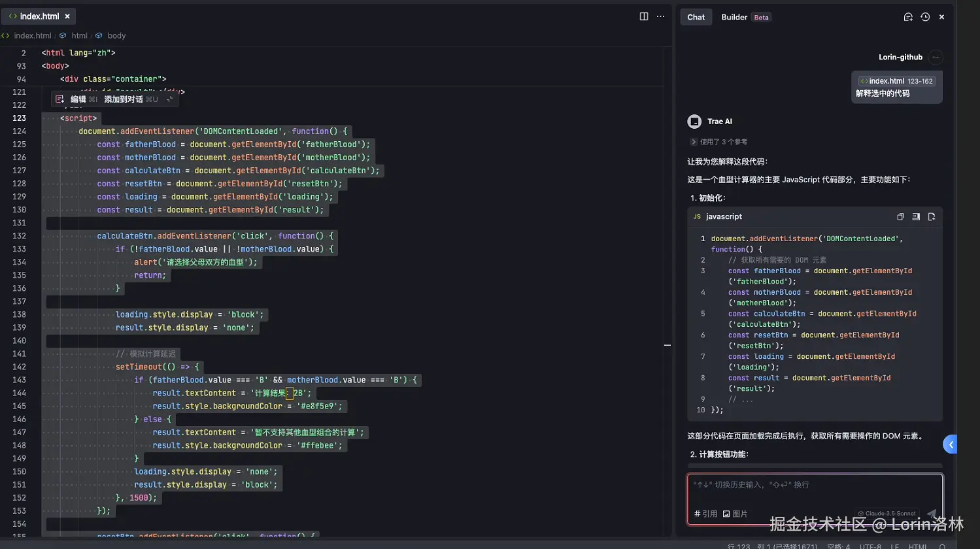Image resolution: width=980 pixels, height=549 pixels.
Task: Insert the code block at cursor
Action: click(x=916, y=217)
